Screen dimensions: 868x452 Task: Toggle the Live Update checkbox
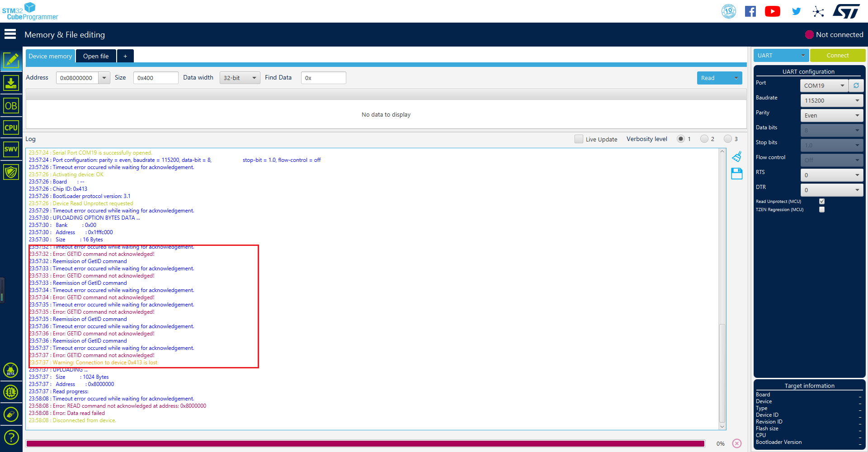tap(579, 139)
